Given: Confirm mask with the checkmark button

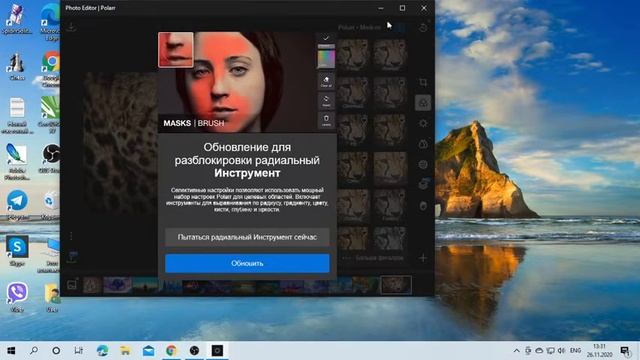Looking at the screenshot, I should click(326, 38).
